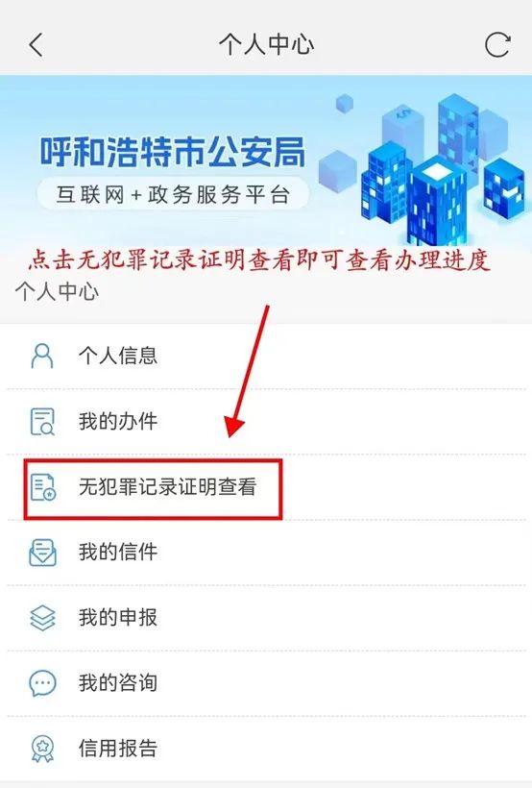Click the badge ribbon icon beside 信用报告
The image size is (532, 788).
(x=42, y=749)
